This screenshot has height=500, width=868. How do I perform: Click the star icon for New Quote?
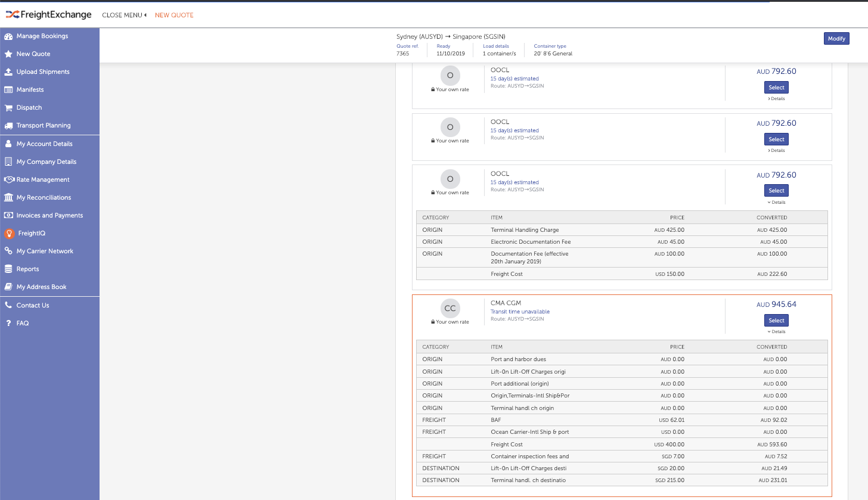pos(8,54)
